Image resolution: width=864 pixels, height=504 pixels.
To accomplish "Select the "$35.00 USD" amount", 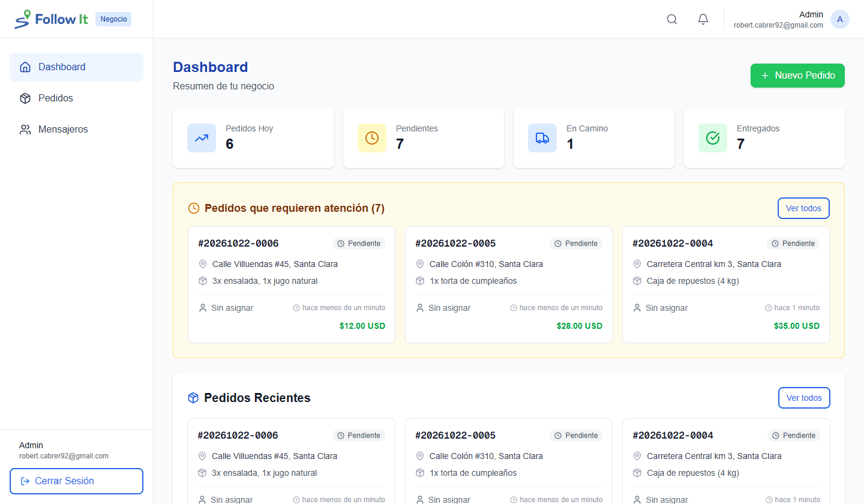I will coord(797,326).
